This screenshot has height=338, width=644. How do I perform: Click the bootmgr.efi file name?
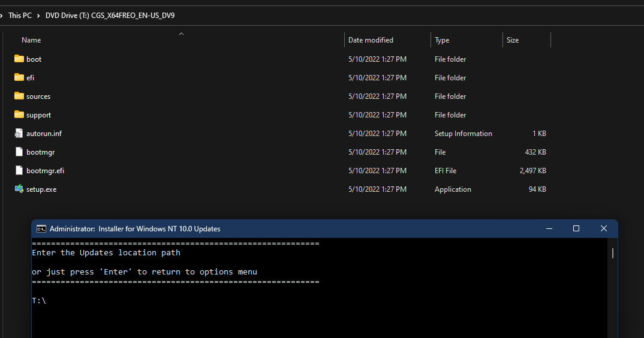click(45, 170)
